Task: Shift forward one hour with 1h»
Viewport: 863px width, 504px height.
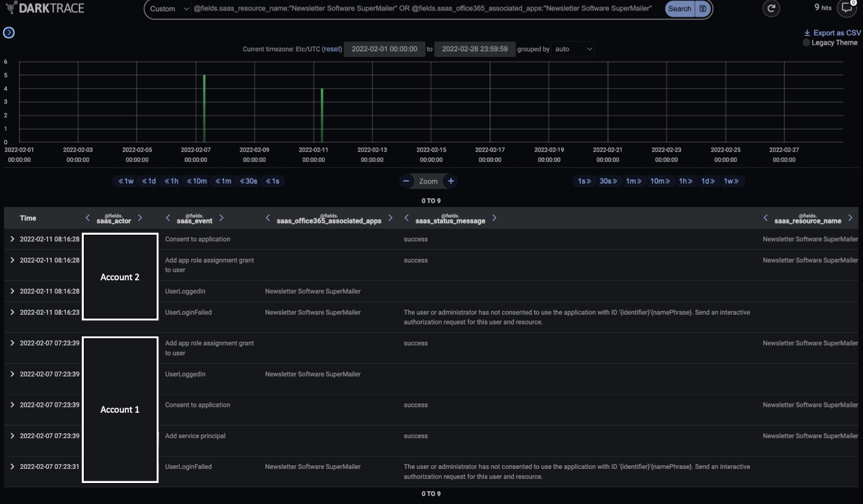Action: click(x=685, y=181)
